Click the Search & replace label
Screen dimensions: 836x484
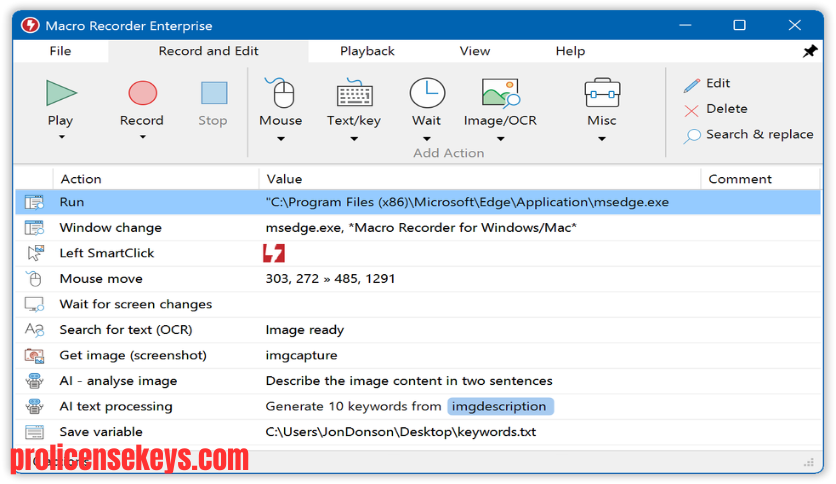(x=760, y=134)
